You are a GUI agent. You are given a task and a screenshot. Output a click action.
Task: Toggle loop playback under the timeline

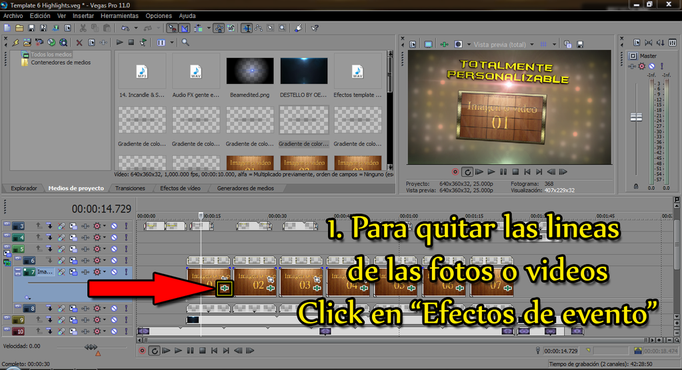click(154, 350)
